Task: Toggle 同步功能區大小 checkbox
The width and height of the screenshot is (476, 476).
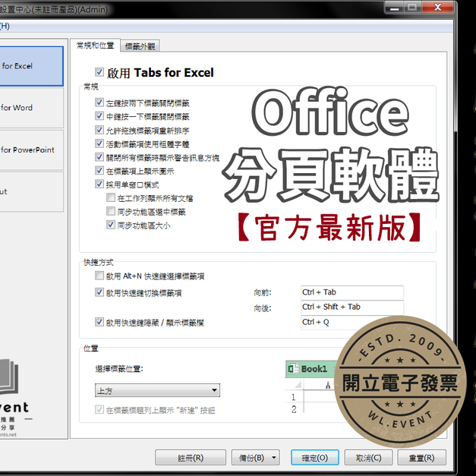Action: pos(111,225)
